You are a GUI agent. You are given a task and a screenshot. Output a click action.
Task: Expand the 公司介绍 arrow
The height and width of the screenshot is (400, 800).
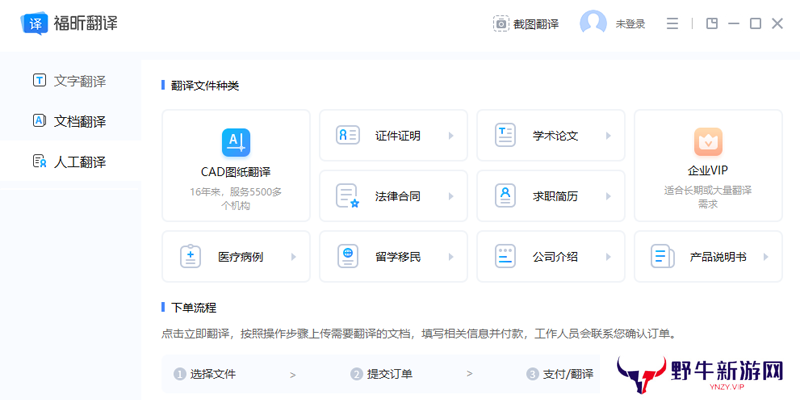tap(608, 257)
